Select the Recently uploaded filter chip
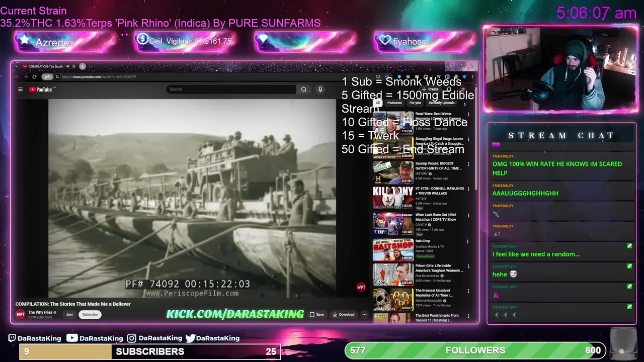This screenshot has width=644, height=362. pyautogui.click(x=442, y=103)
